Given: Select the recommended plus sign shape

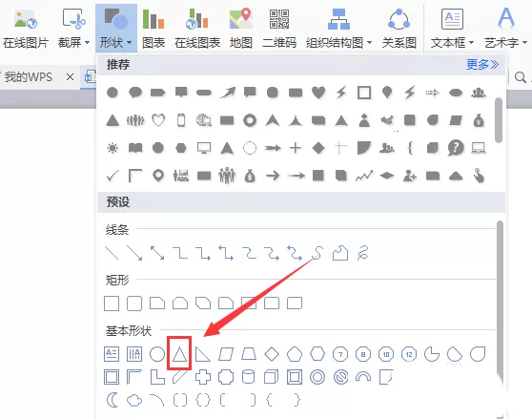Looking at the screenshot, I should pos(296,148).
